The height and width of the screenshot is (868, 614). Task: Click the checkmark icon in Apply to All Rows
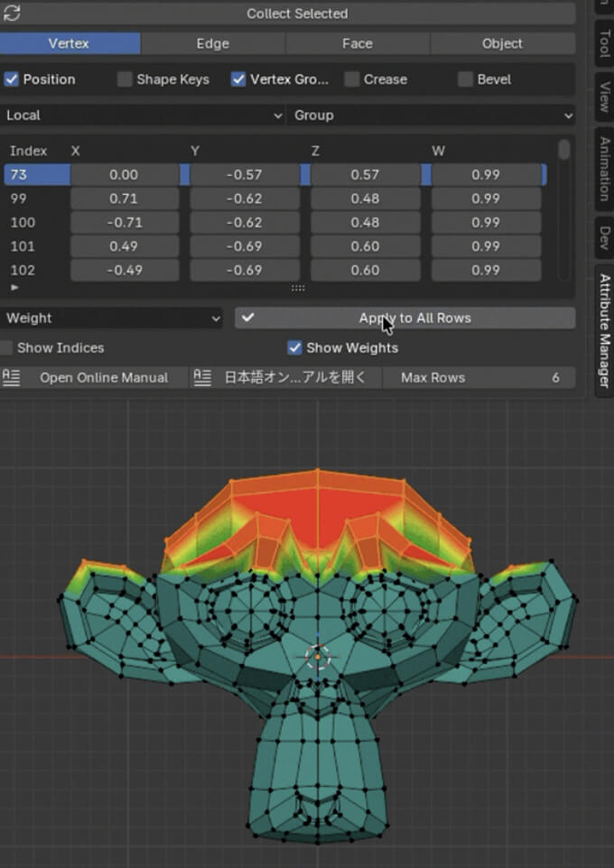point(248,318)
